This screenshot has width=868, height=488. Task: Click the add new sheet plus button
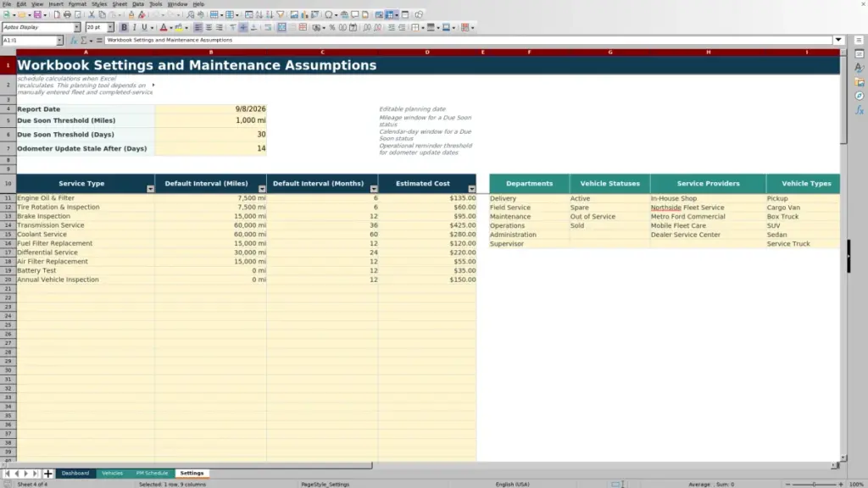click(x=48, y=474)
